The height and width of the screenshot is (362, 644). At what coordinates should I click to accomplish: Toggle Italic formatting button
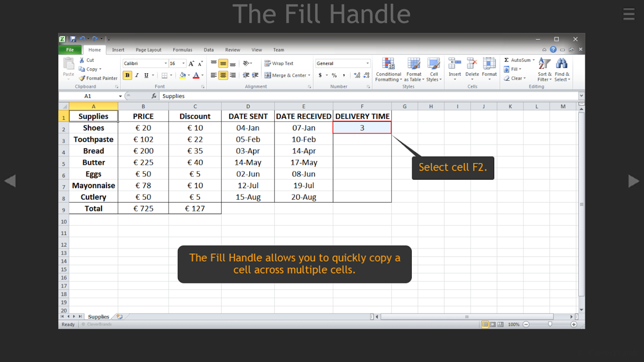[x=137, y=76]
